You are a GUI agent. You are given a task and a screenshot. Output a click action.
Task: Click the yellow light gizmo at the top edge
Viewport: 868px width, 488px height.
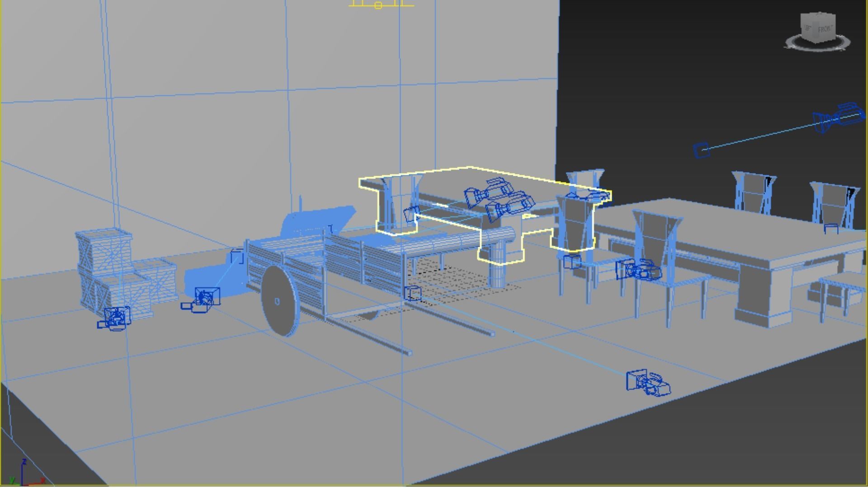point(379,5)
